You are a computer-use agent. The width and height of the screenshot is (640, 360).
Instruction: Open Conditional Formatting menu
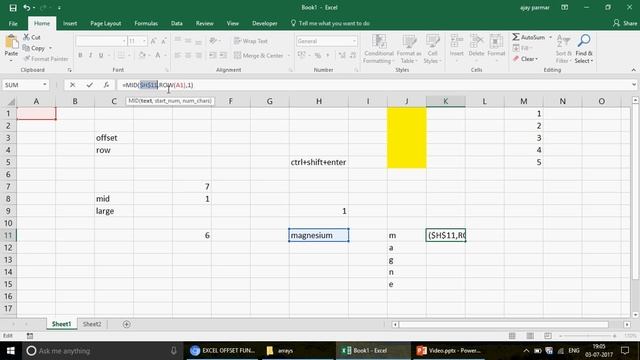pyautogui.click(x=379, y=49)
